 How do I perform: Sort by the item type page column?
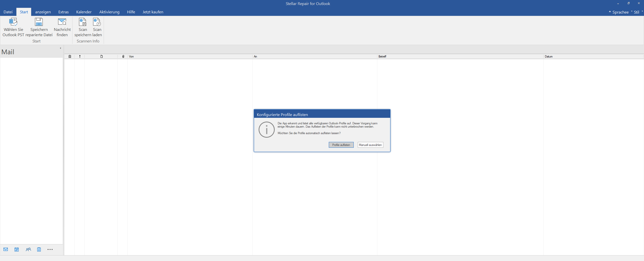pos(102,57)
